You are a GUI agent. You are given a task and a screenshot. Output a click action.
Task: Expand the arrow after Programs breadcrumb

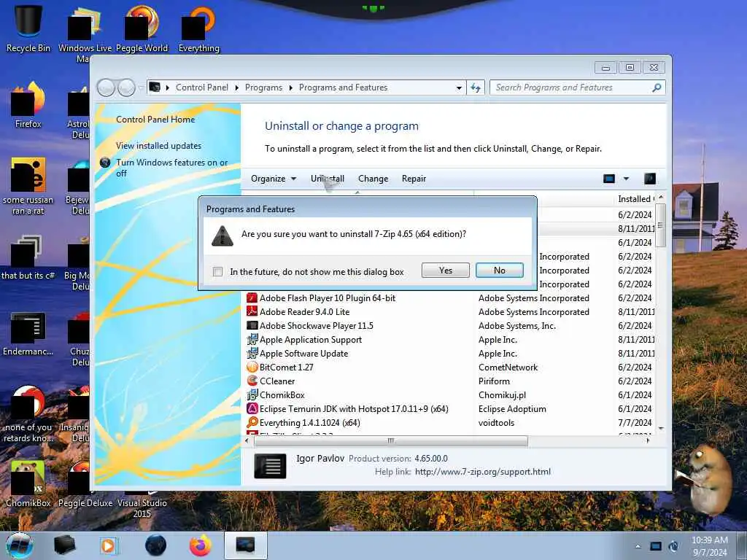tap(290, 87)
